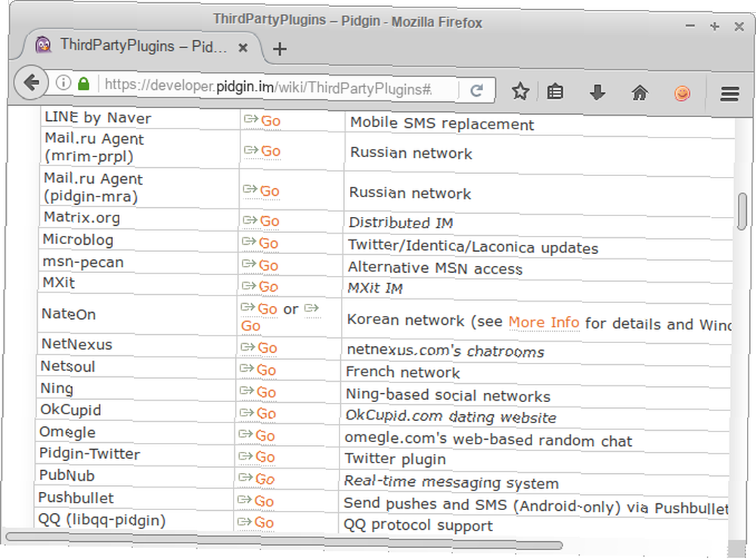Follow the Go link for Pushbullet
Screen dimensions: 756x560
click(x=265, y=501)
